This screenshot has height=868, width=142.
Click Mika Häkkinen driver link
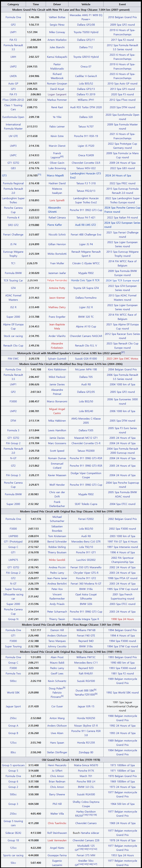[57, 421]
